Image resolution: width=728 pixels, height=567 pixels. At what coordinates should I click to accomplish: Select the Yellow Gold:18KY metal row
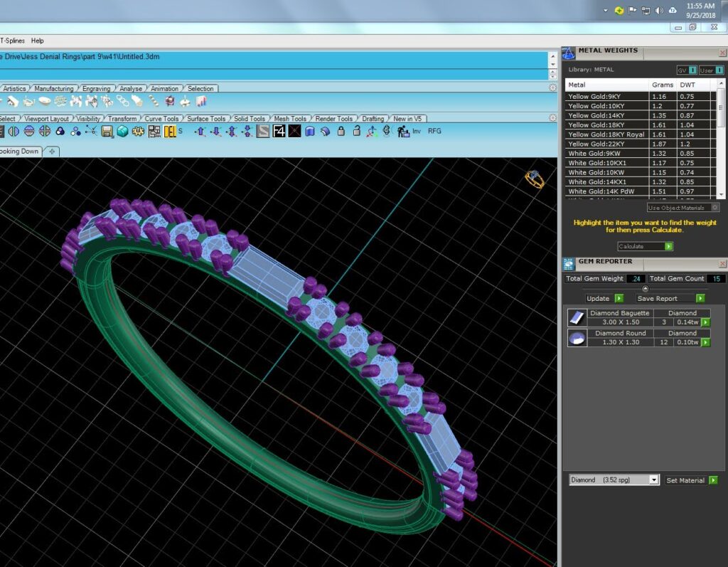640,124
